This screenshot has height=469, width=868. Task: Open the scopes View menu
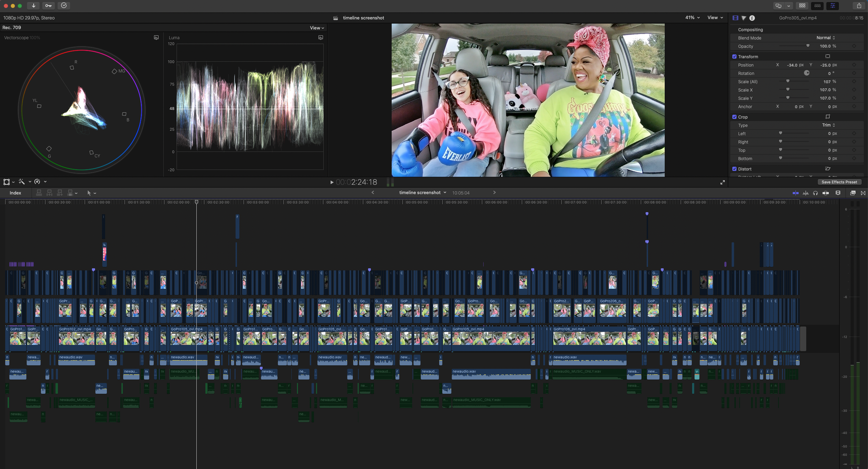click(317, 28)
